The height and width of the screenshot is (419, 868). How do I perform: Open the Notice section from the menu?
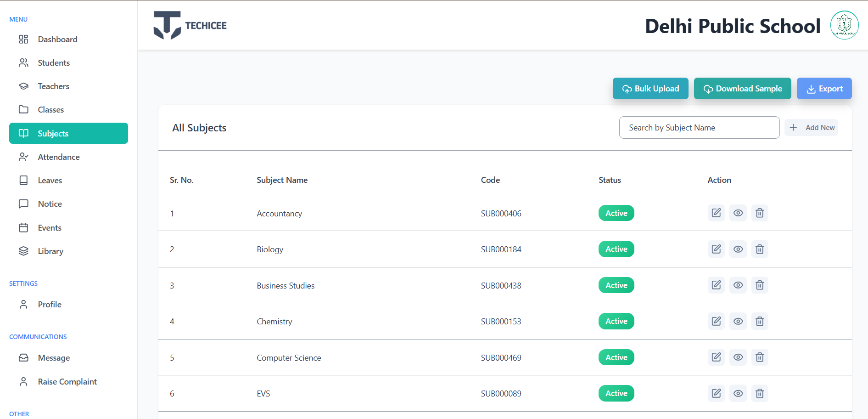pyautogui.click(x=50, y=204)
